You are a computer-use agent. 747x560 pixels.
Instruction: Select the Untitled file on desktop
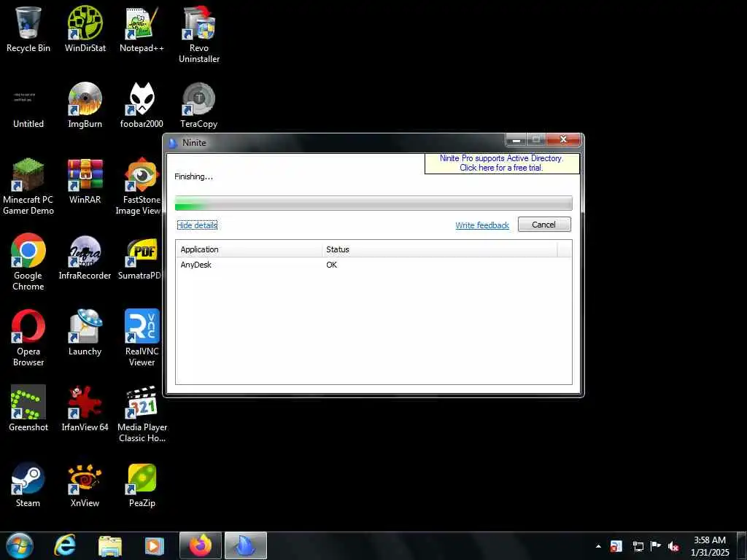point(28,106)
